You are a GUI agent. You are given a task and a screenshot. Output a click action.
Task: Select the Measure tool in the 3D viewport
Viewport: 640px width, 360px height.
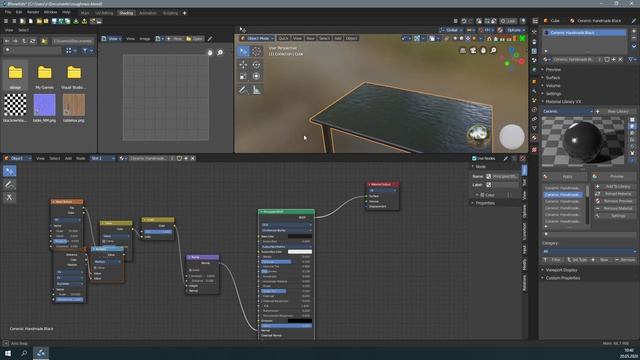[x=256, y=90]
